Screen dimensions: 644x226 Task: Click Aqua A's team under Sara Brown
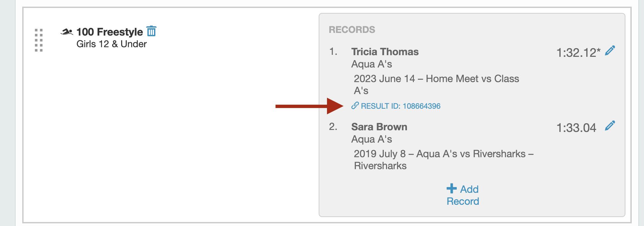(x=371, y=139)
